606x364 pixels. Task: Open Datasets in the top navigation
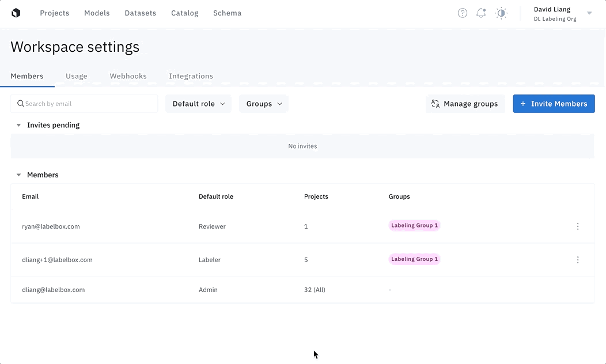(141, 13)
